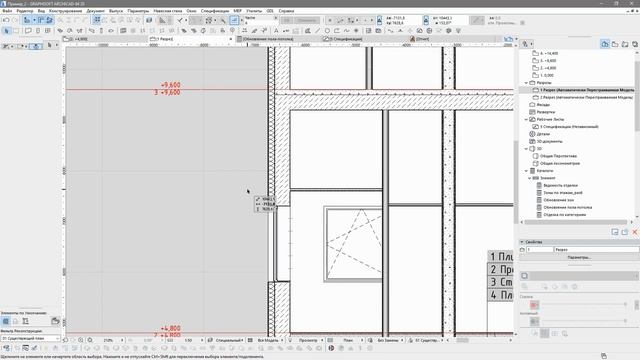The width and height of the screenshot is (640, 360).
Task: Click the new viewpoint icon in Navigator
Action: tap(615, 232)
